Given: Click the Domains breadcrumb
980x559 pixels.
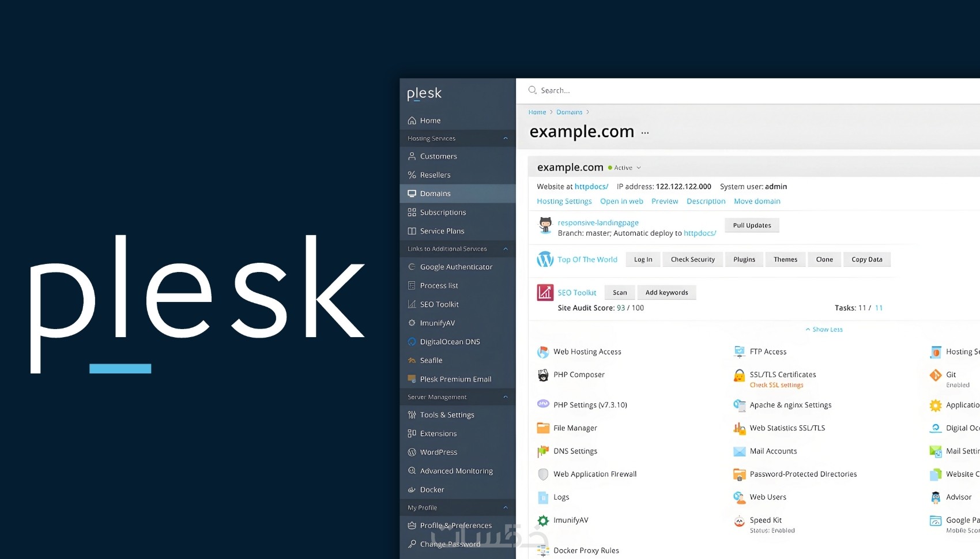Looking at the screenshot, I should coord(570,112).
